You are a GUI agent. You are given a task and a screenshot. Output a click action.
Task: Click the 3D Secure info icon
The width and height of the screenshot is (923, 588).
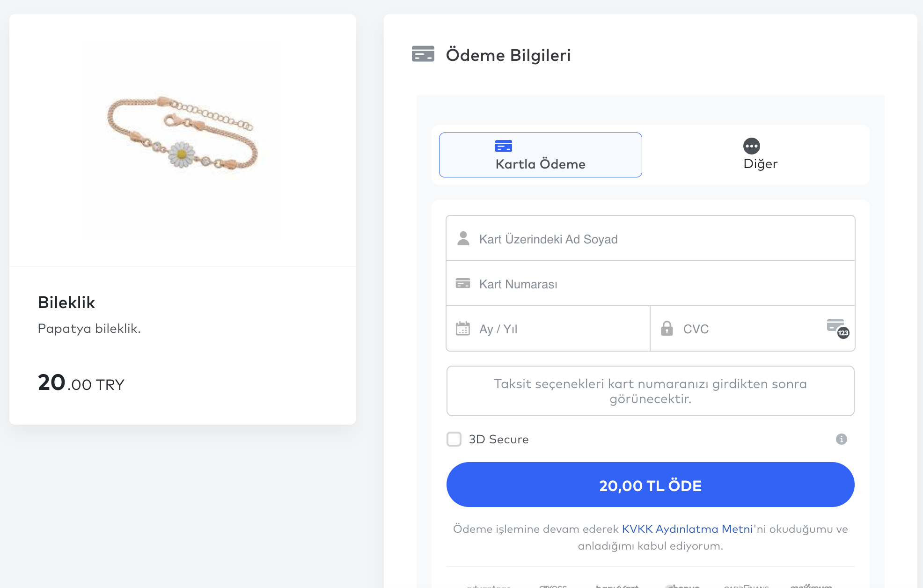point(841,439)
